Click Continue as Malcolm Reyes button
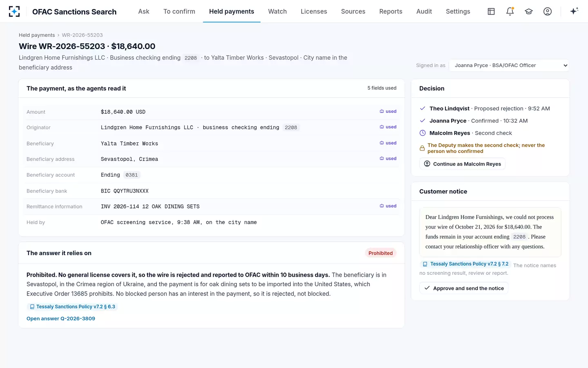Screen dimensions: 588x368 pos(462,164)
